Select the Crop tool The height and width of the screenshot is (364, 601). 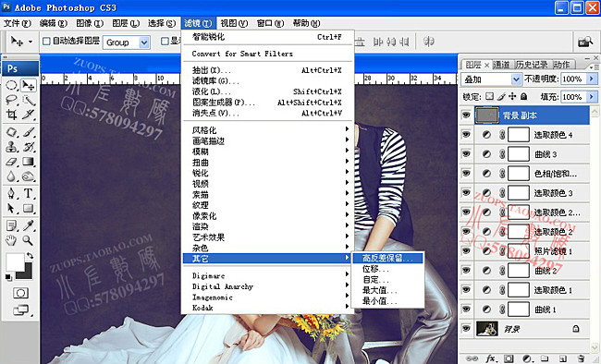point(11,115)
